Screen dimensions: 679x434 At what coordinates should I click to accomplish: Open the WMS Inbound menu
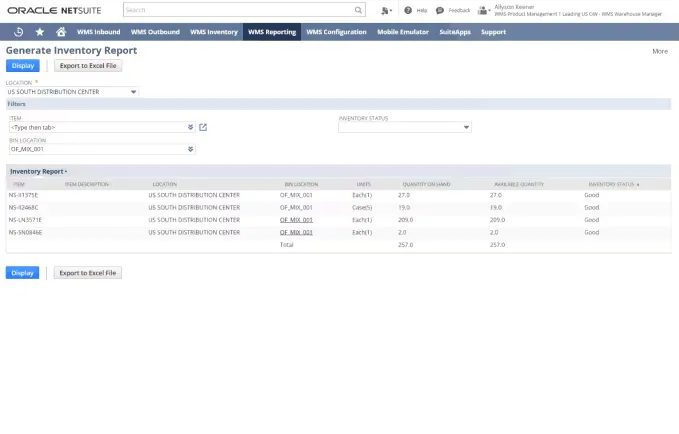click(100, 32)
